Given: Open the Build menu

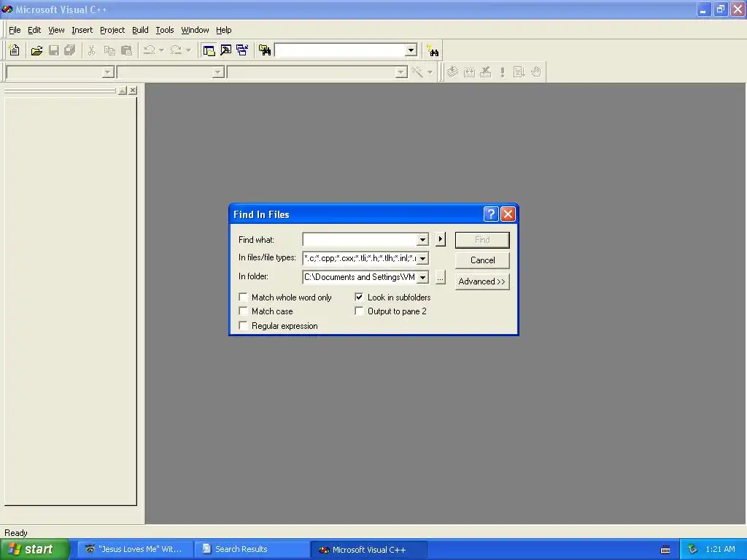Looking at the screenshot, I should (140, 30).
